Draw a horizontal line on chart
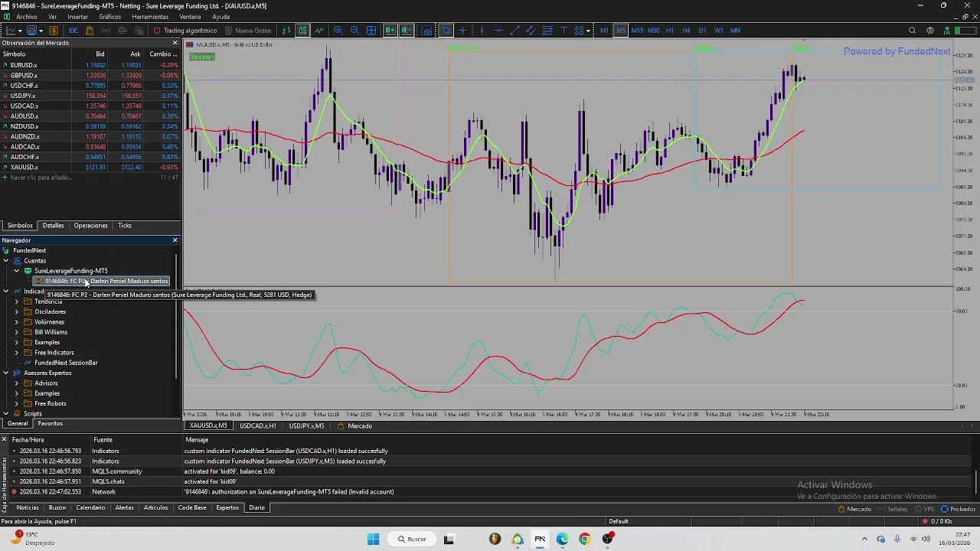Viewport: 980px width, 551px height. pyautogui.click(x=498, y=31)
